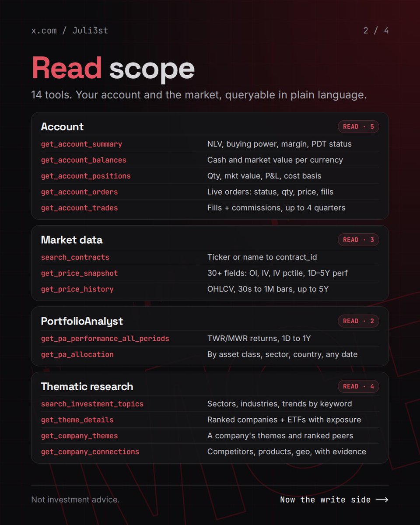Select search_contracts tool name
Image resolution: width=420 pixels, height=525 pixels.
click(75, 257)
